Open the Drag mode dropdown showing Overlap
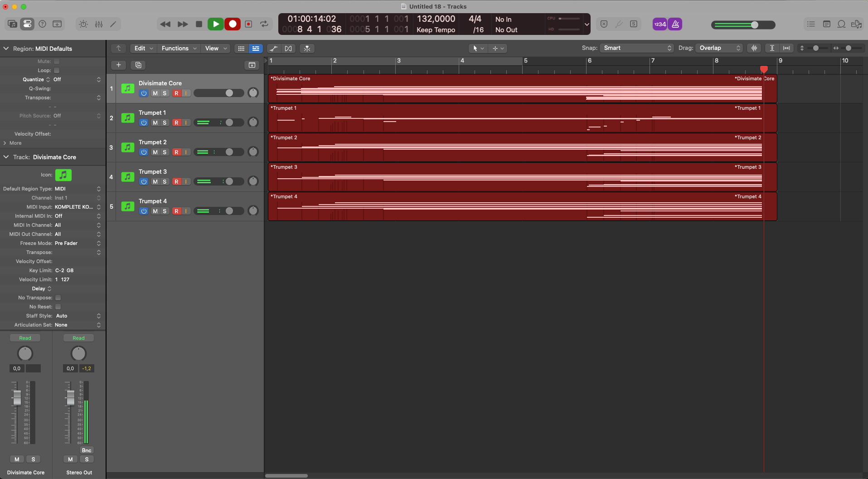The image size is (868, 479). click(719, 48)
